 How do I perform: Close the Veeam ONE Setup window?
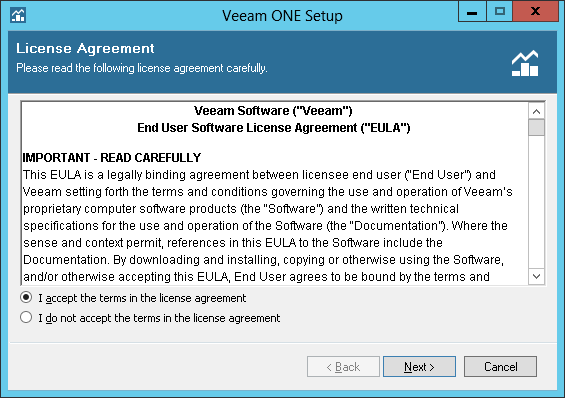click(535, 12)
